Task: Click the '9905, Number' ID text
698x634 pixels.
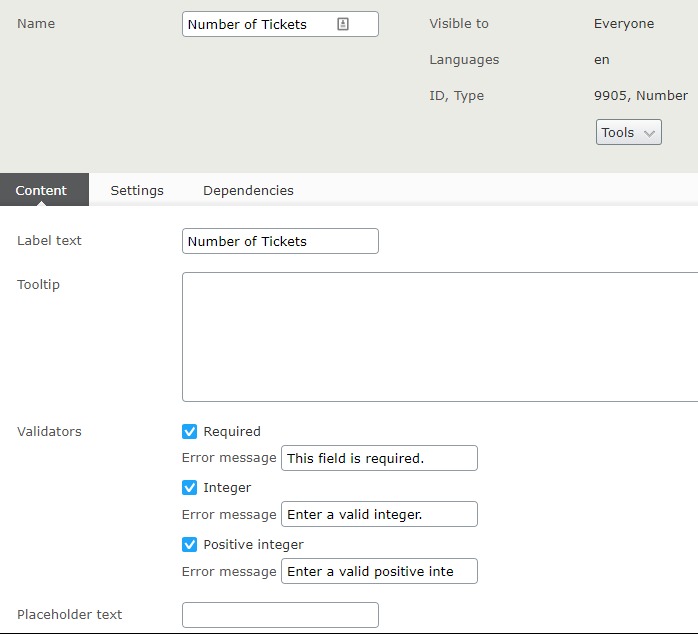Action: [640, 96]
